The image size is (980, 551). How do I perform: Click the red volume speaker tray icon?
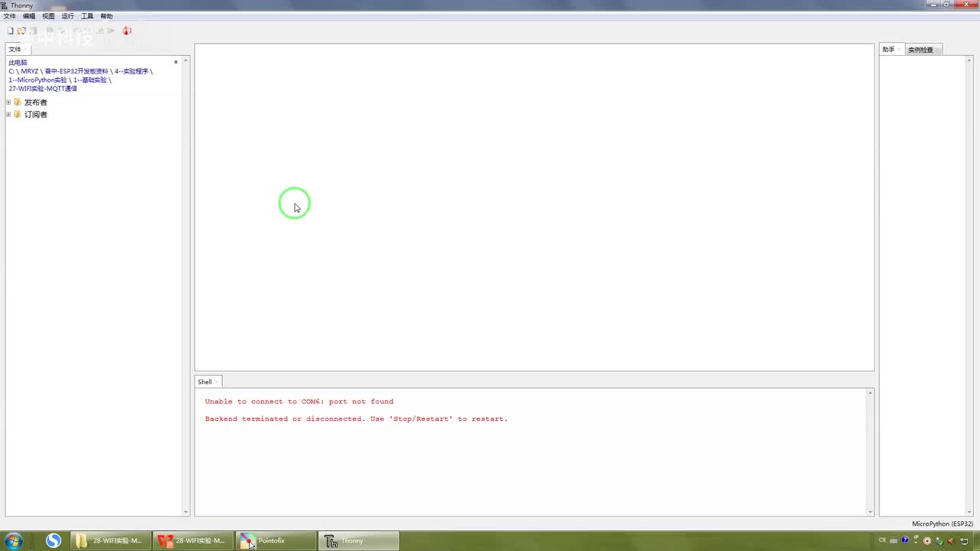[x=951, y=541]
